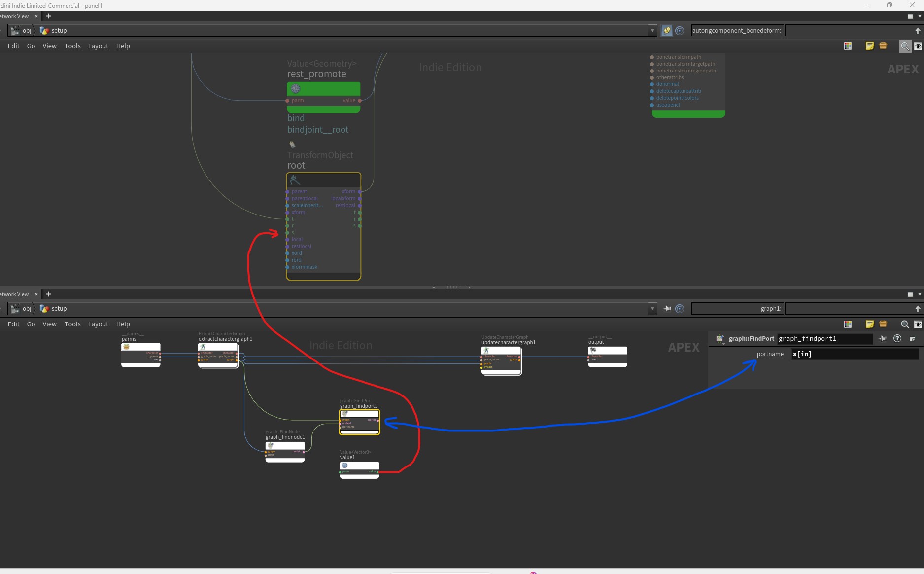Open color palette in upper network view

click(x=848, y=46)
